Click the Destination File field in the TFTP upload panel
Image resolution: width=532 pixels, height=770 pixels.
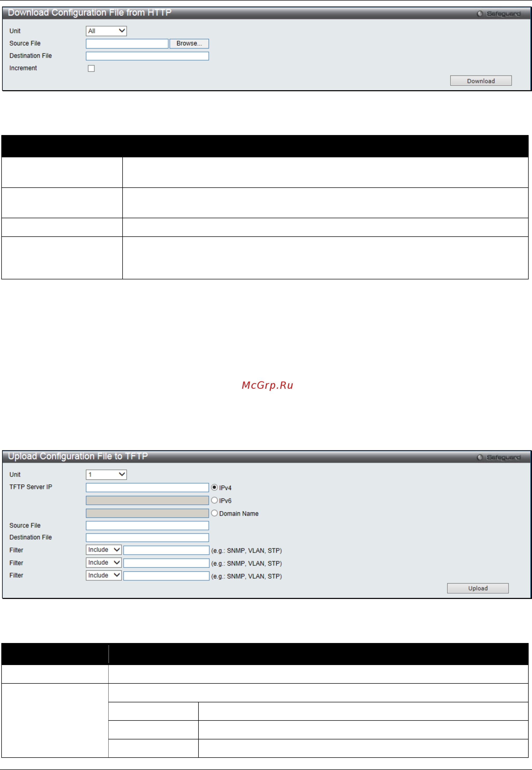pos(147,538)
